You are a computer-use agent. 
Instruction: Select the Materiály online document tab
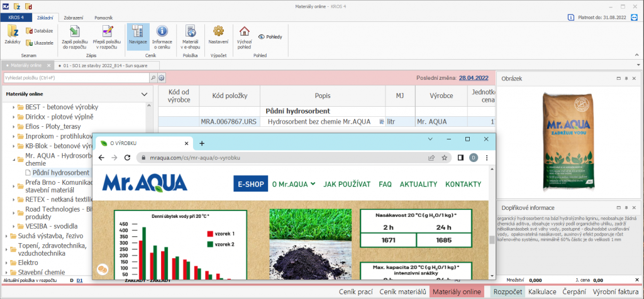pos(26,65)
